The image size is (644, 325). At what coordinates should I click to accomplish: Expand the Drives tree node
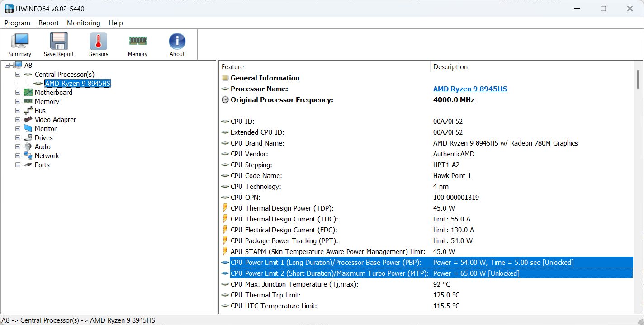(x=18, y=137)
